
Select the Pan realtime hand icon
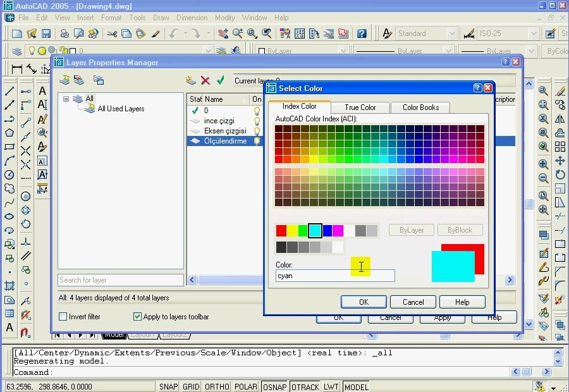point(223,34)
